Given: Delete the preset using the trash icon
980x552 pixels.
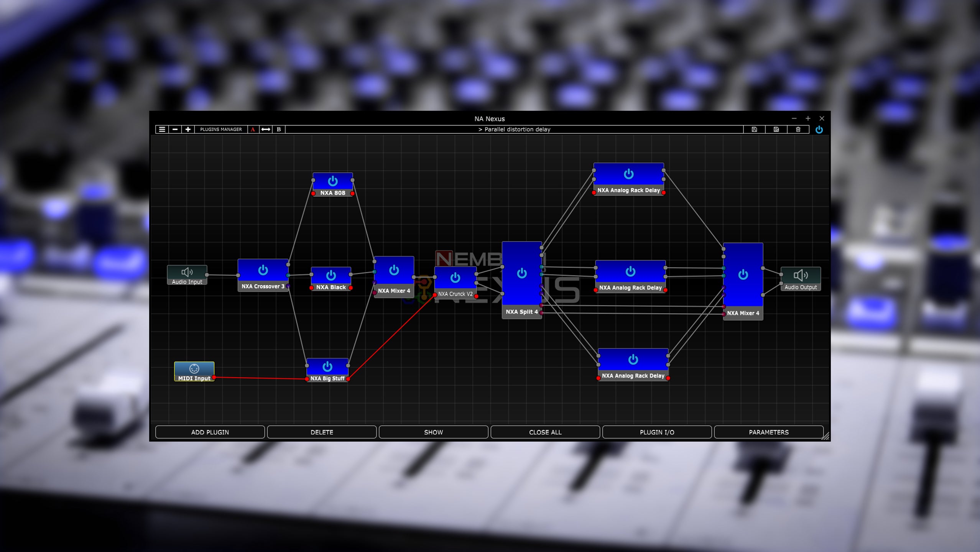Looking at the screenshot, I should pos(797,130).
